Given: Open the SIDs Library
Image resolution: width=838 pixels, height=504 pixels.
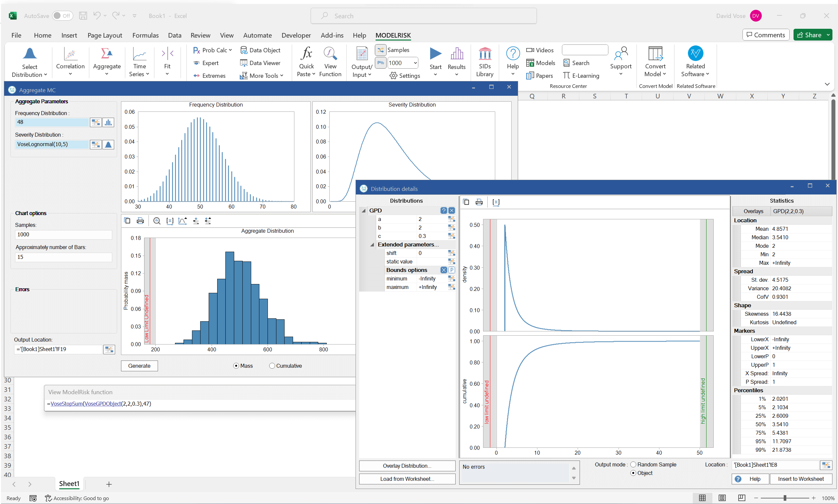Looking at the screenshot, I should [485, 62].
